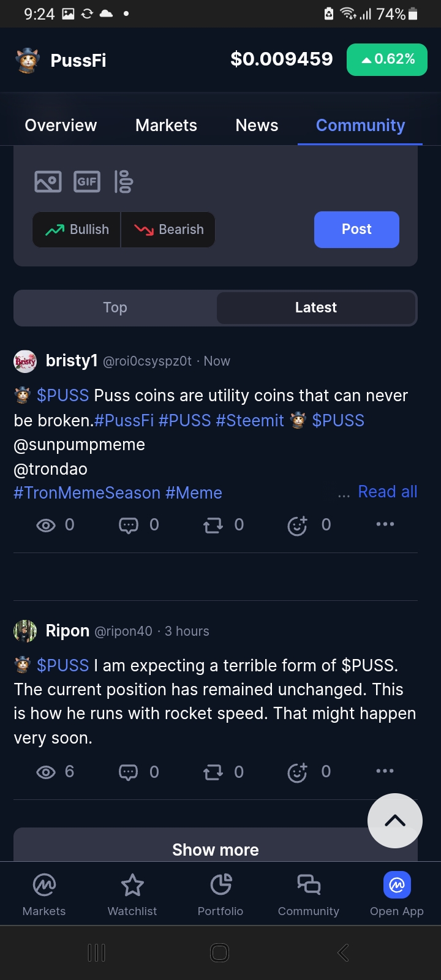Open Portfolio from bottom navigation
Image resolution: width=441 pixels, height=980 pixels.
221,894
